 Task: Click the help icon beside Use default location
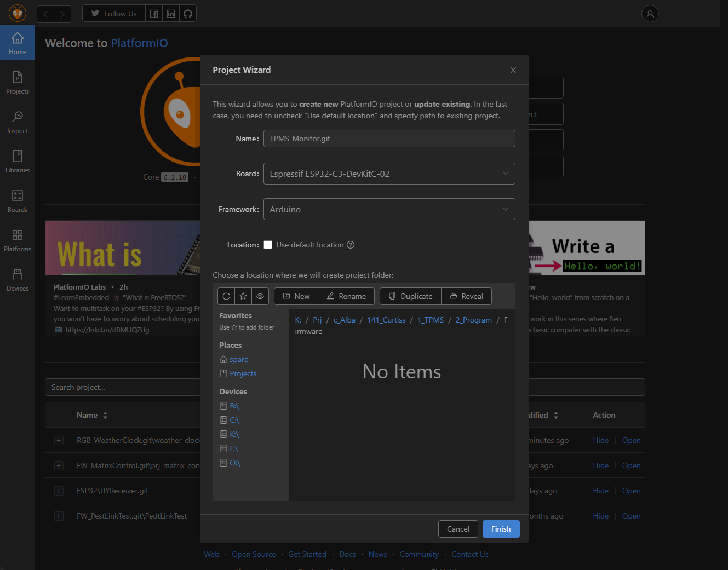(x=351, y=245)
